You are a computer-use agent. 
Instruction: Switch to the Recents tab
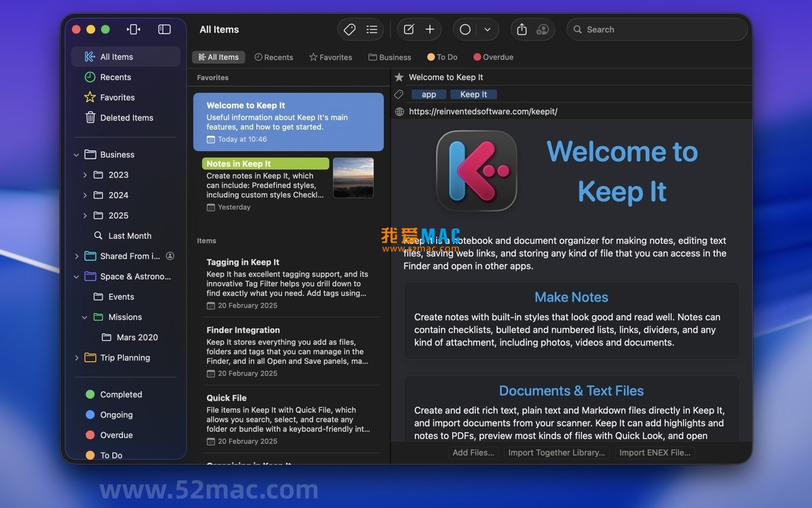[x=274, y=57]
